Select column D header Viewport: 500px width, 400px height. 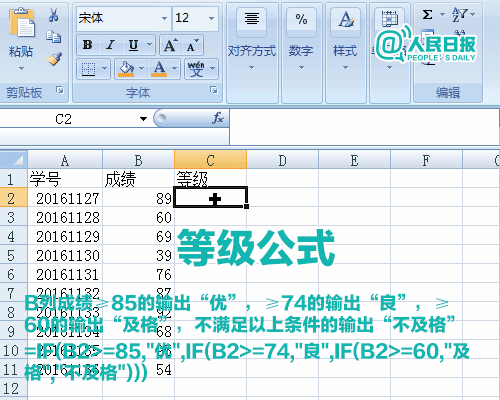(x=282, y=160)
